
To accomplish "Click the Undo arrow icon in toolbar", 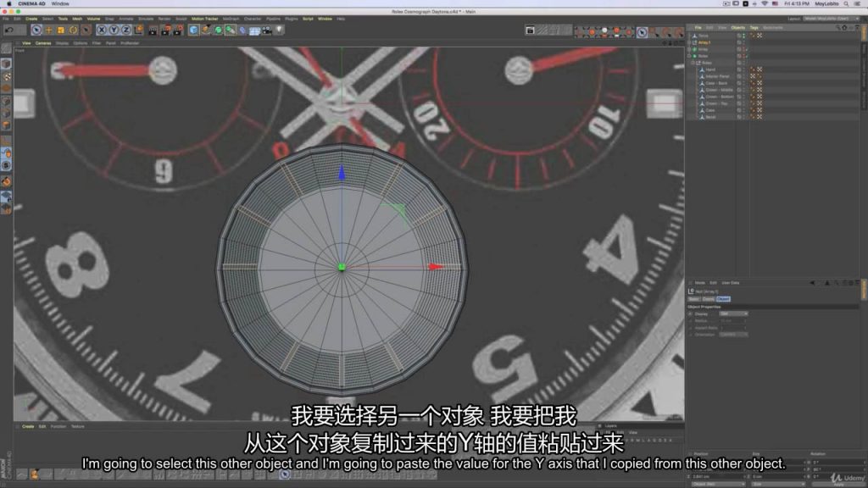I will [x=9, y=30].
